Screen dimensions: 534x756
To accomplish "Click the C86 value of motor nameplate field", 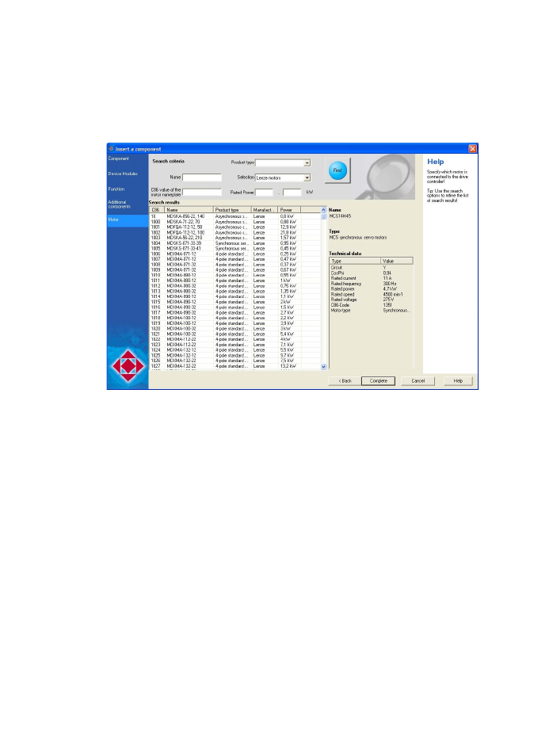I will (x=202, y=192).
